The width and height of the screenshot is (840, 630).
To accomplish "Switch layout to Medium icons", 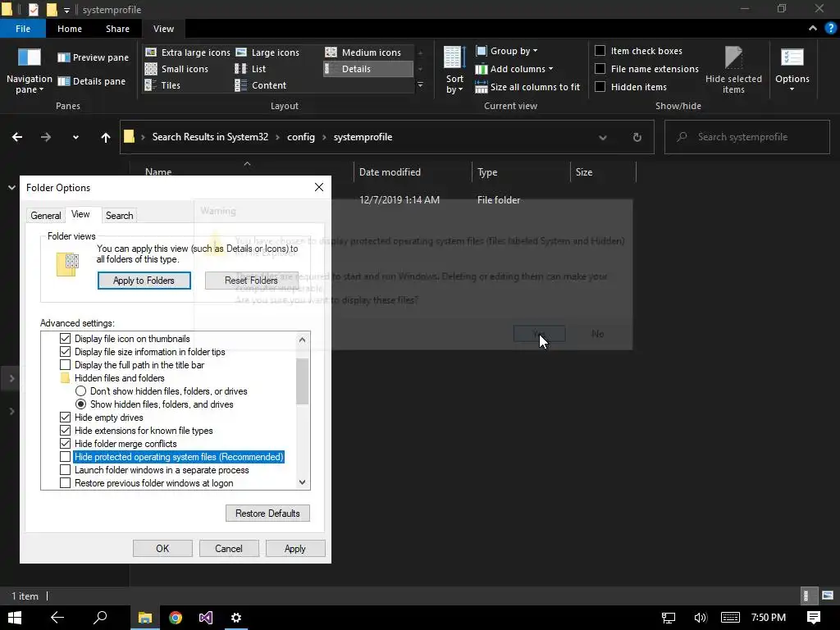I will click(363, 52).
